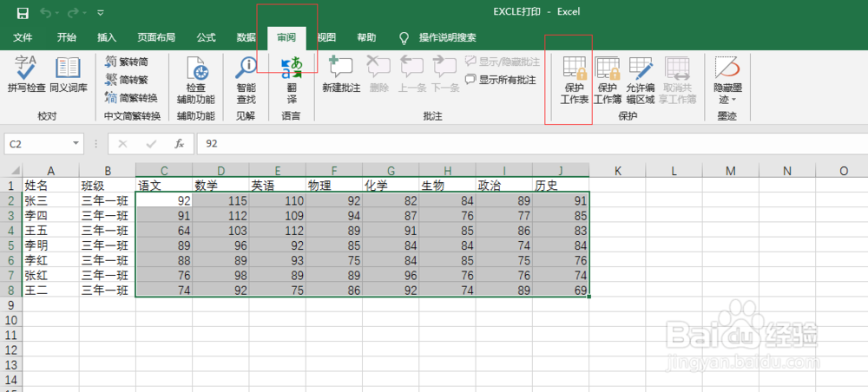
Task: Select row 1 header
Action: 11,186
